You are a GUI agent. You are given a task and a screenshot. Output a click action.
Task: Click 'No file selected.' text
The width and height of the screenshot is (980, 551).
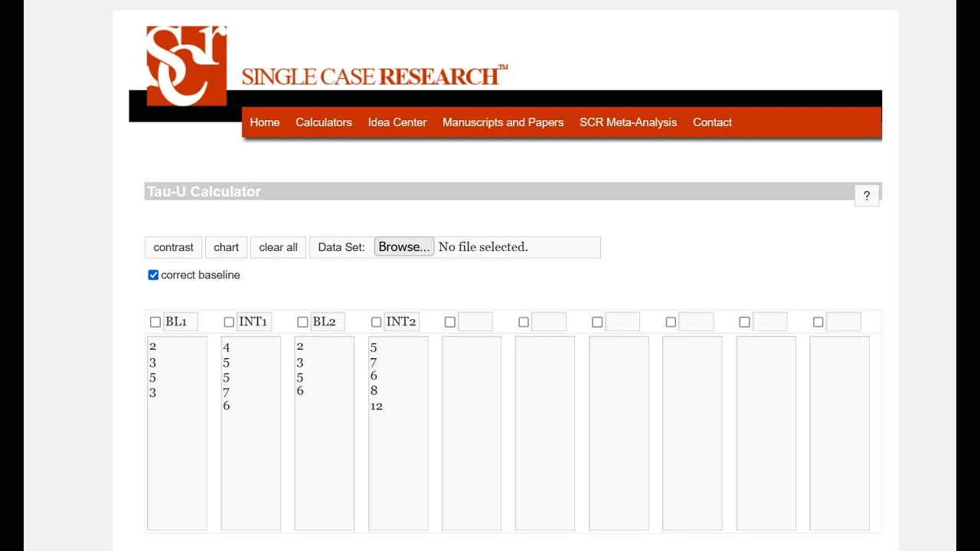pos(483,246)
